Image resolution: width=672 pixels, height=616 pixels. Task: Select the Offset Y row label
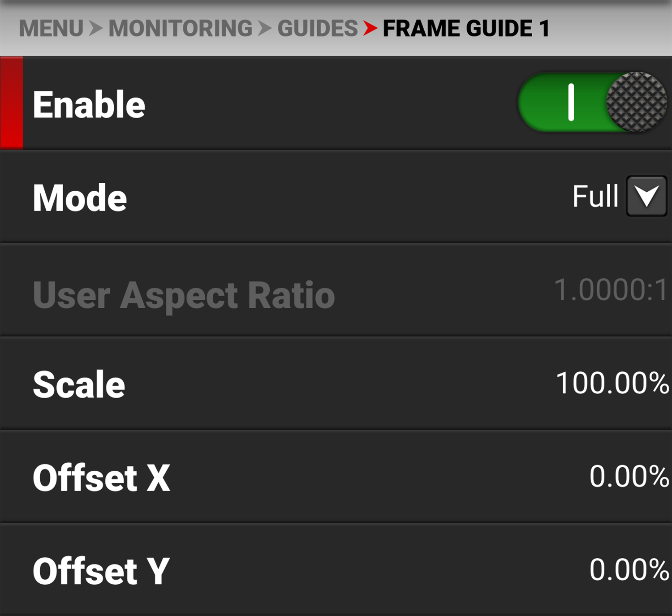tap(101, 571)
